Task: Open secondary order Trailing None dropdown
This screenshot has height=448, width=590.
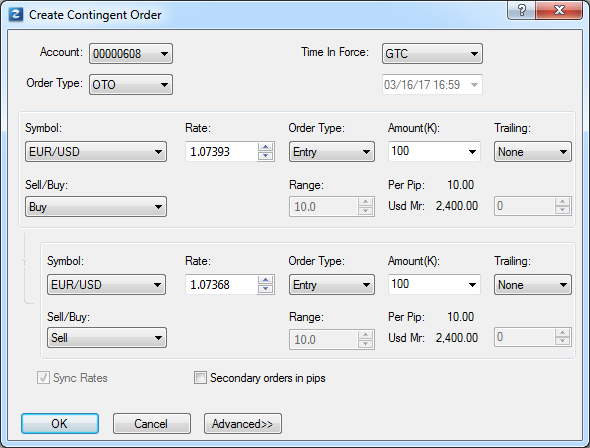Action: [533, 284]
